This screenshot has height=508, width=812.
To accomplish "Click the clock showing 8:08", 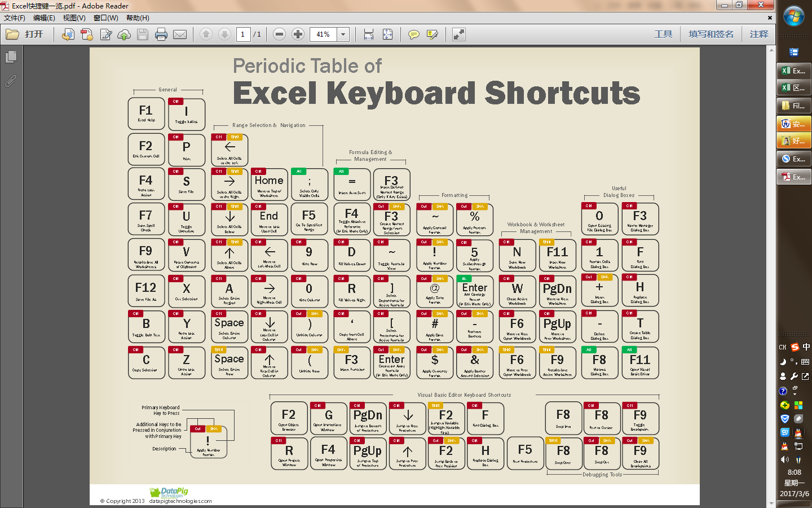I will tap(794, 472).
